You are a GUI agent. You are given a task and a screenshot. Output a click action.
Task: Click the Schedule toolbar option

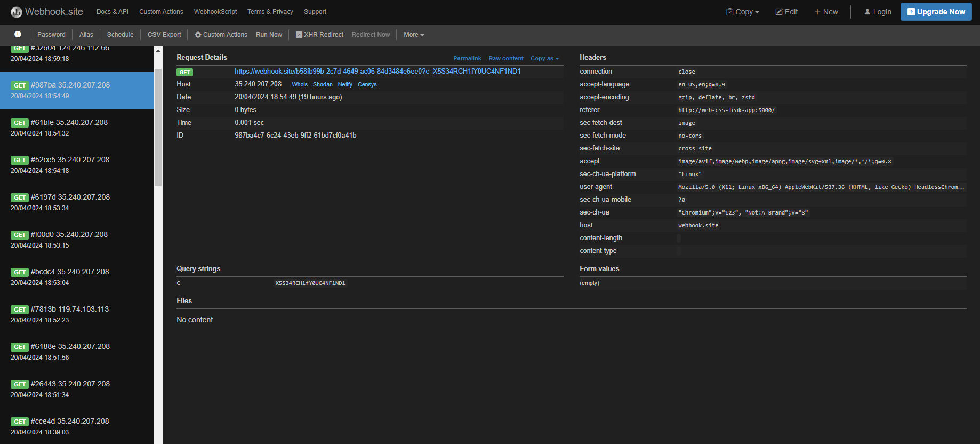click(121, 35)
